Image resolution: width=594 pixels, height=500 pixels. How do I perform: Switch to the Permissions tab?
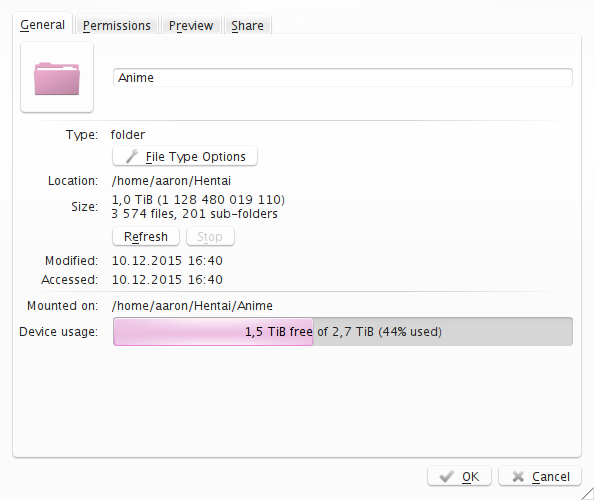117,25
